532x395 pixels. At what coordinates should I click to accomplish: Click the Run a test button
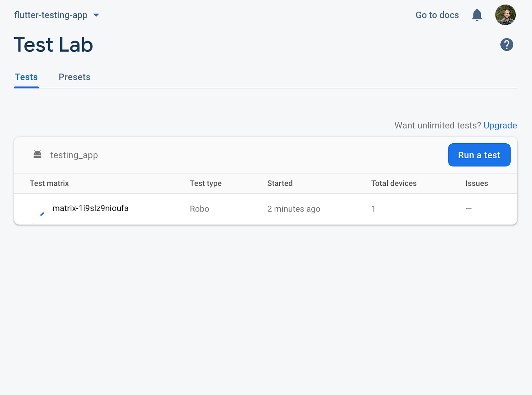tap(479, 155)
